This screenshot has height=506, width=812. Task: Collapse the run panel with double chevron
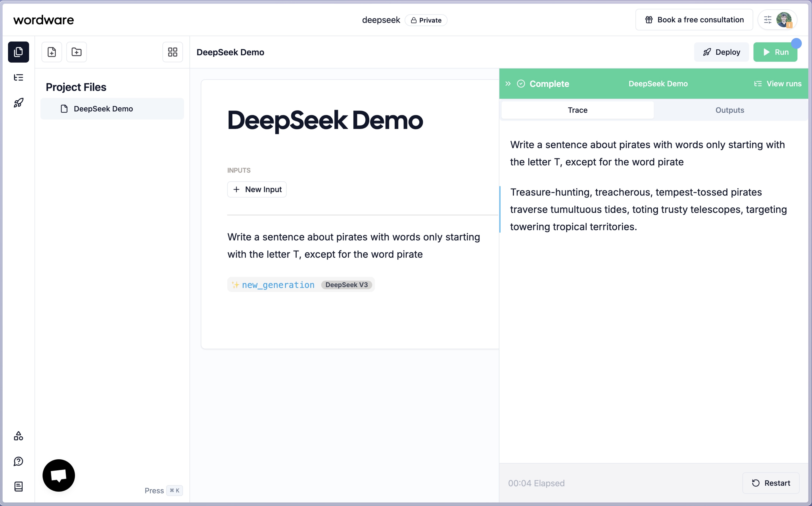pyautogui.click(x=508, y=84)
